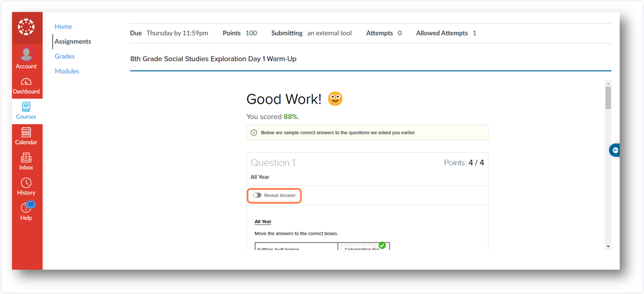
Task: Click the blue floating side-tab icon
Action: 615,150
